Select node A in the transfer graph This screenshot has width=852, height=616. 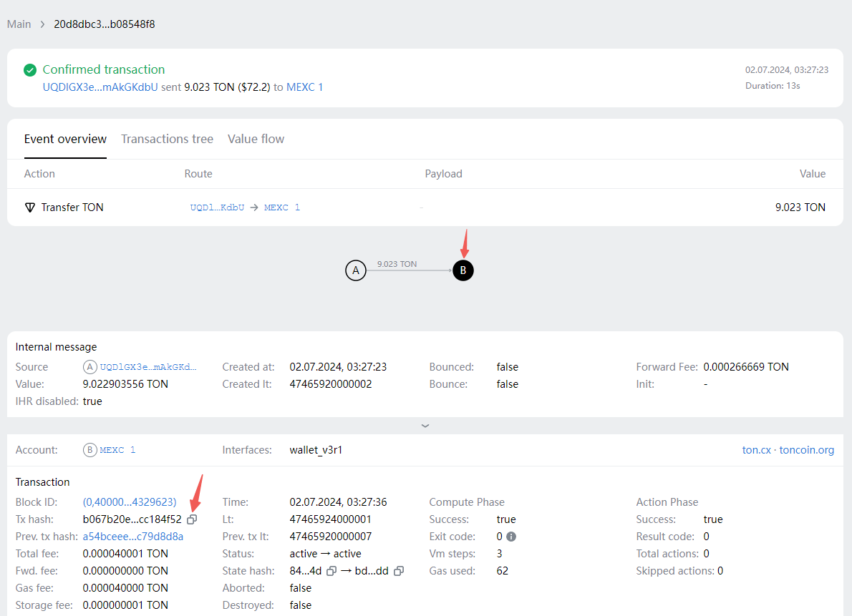click(355, 270)
